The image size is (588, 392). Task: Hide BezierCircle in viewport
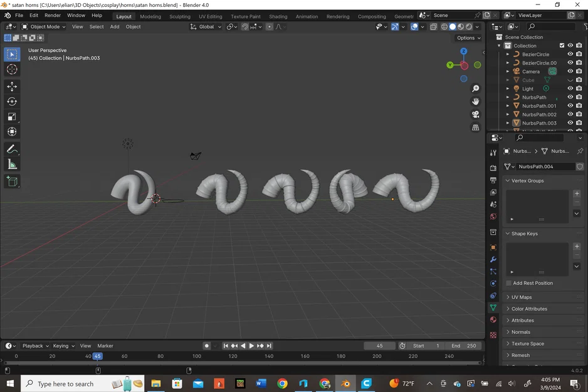pyautogui.click(x=570, y=54)
